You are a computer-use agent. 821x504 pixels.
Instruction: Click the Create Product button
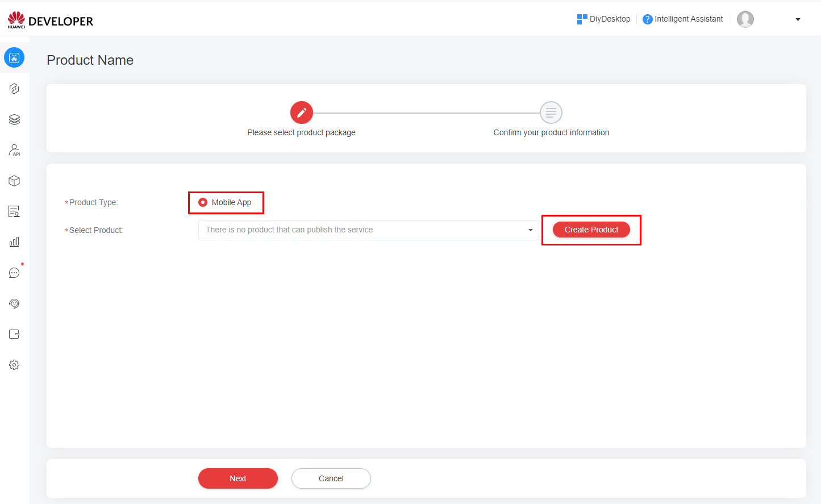(591, 230)
